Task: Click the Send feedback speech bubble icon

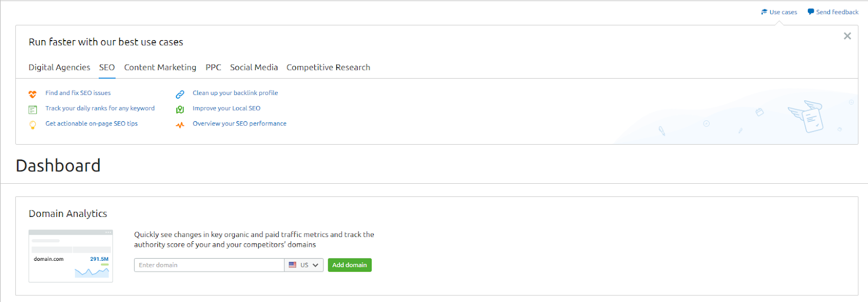Action: pyautogui.click(x=810, y=12)
